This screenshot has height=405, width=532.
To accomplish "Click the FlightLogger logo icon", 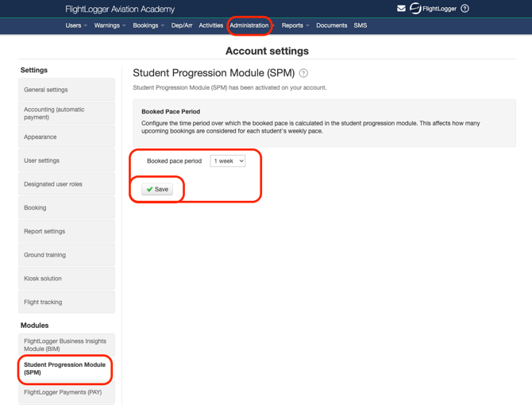I will click(x=414, y=9).
